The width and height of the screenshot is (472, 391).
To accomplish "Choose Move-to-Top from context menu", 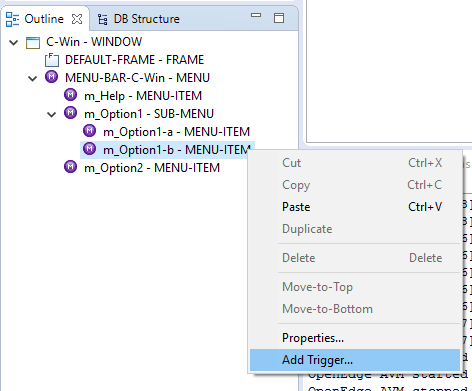I will pyautogui.click(x=355, y=287).
